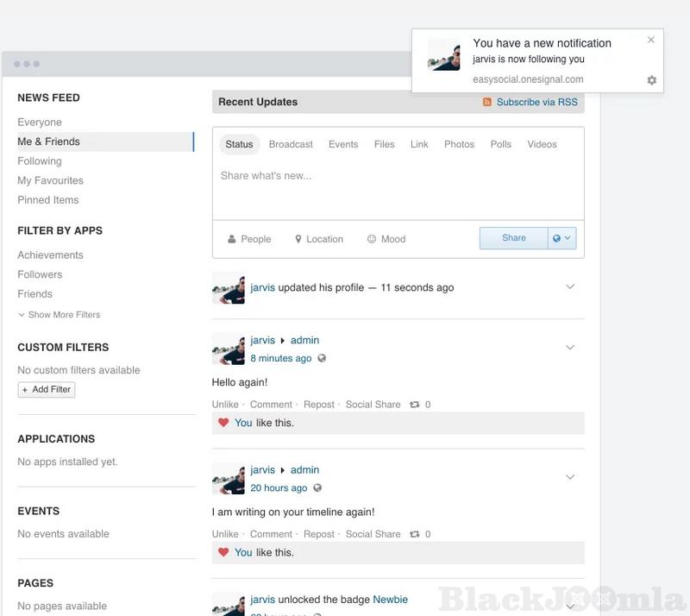Click the Add Filter button
This screenshot has height=616, width=690.
[47, 390]
